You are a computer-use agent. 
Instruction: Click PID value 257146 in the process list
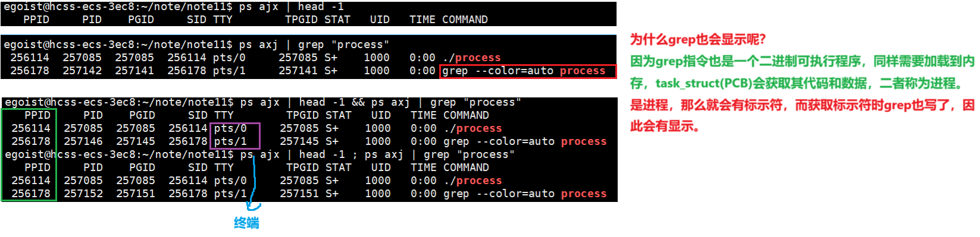83,141
